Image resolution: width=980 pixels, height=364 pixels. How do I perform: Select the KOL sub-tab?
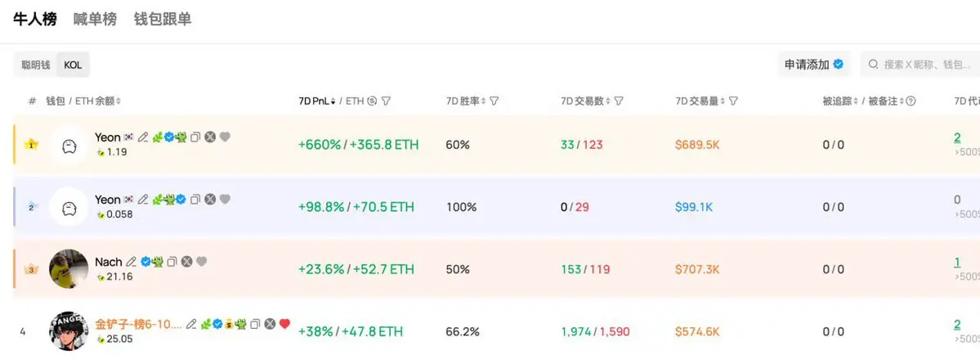(73, 65)
